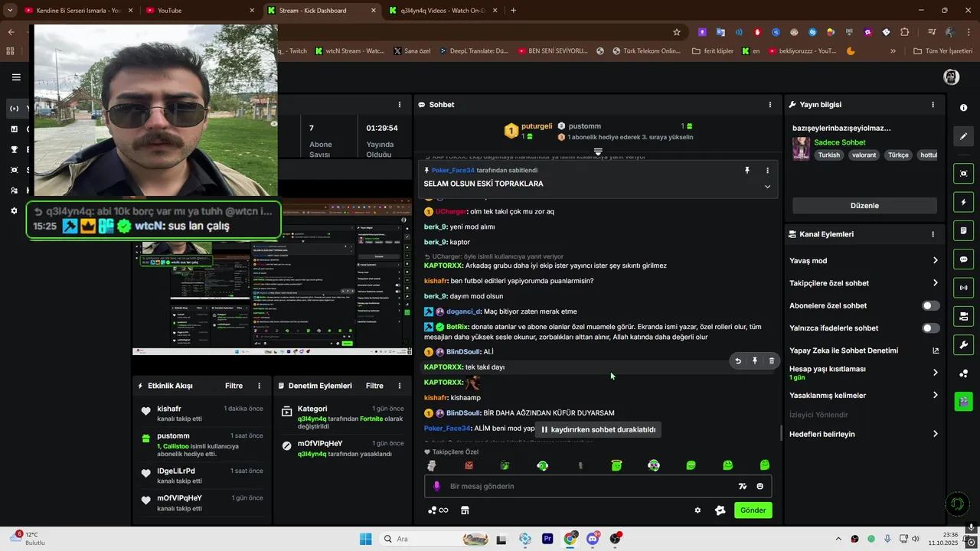Toggle the activity feed lightning widget icon
980x551 pixels.
click(964, 203)
